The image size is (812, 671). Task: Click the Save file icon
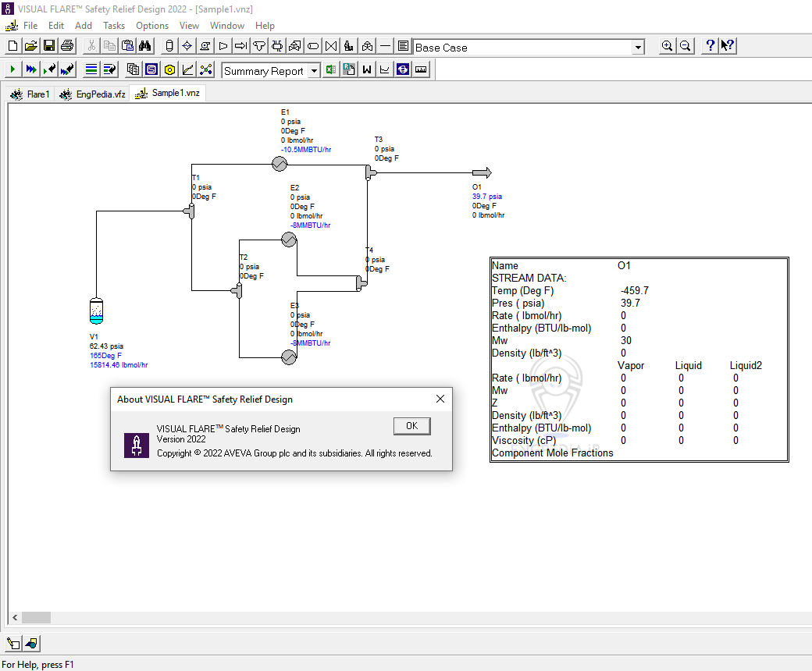(49, 46)
